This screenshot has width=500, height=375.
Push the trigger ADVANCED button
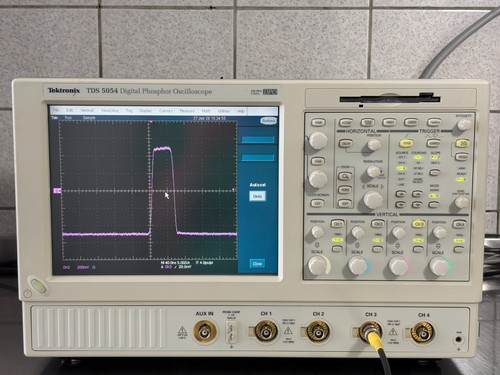point(434,143)
